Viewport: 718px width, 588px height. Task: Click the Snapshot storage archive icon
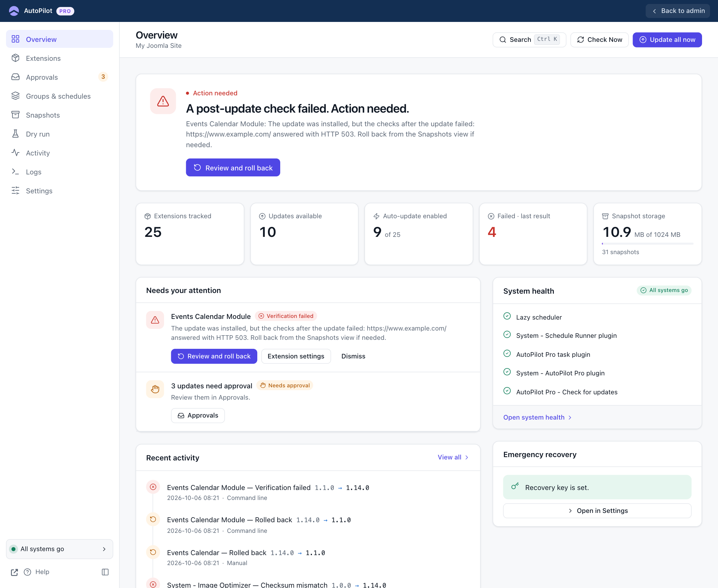click(x=605, y=216)
